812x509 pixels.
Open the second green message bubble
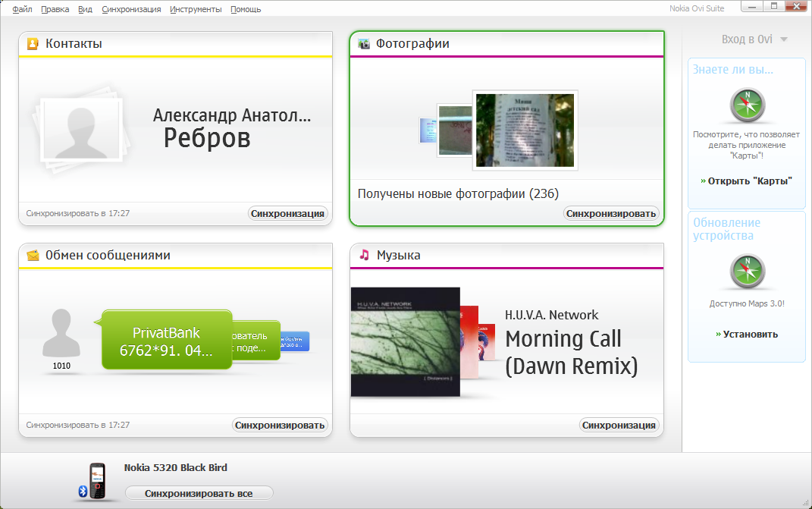point(256,341)
